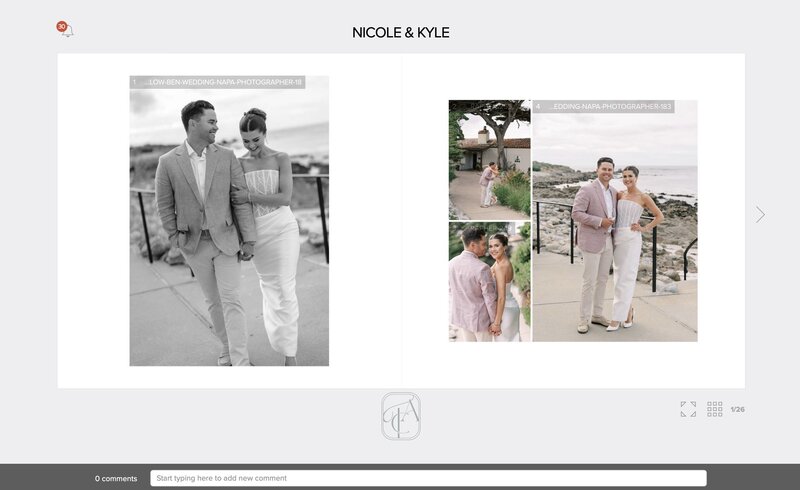This screenshot has height=490, width=800.
Task: Click the comment text input field
Action: coord(428,478)
